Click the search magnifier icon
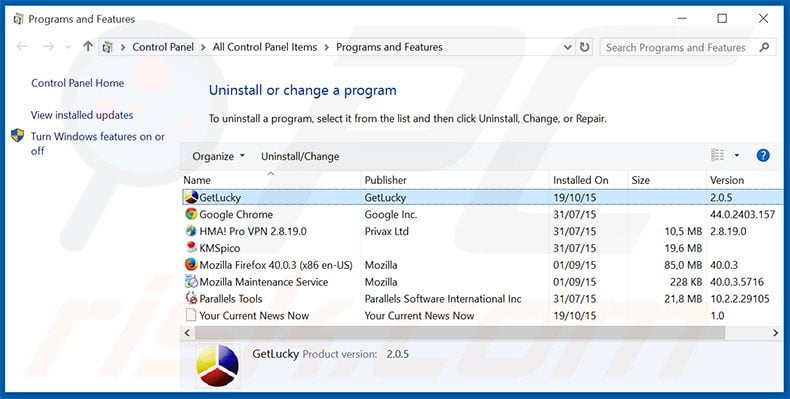This screenshot has height=399, width=790. tap(764, 47)
